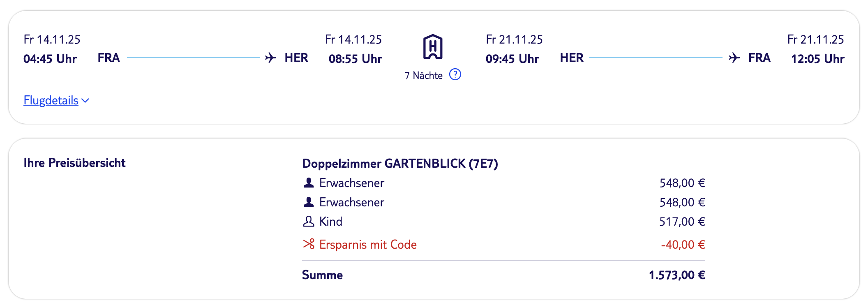Click the 04:45 Uhr departure time
868x305 pixels.
click(50, 59)
